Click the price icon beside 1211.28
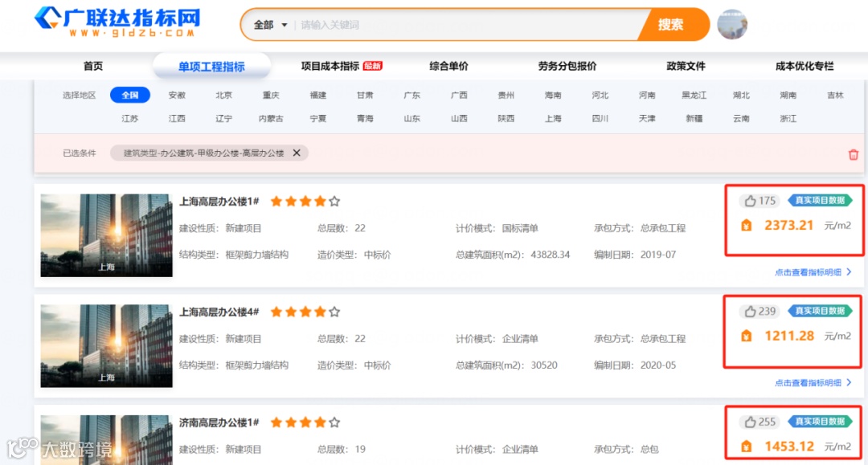 coord(746,336)
